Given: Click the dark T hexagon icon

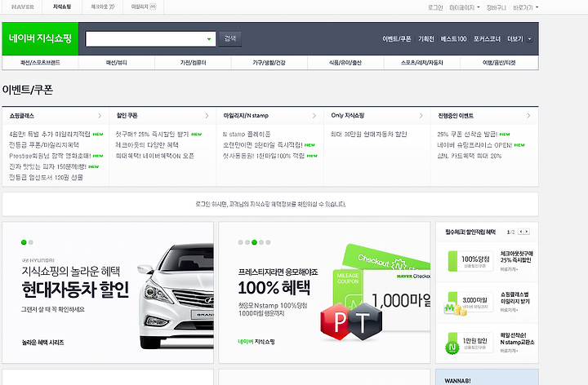Looking at the screenshot, I should coord(363,321).
